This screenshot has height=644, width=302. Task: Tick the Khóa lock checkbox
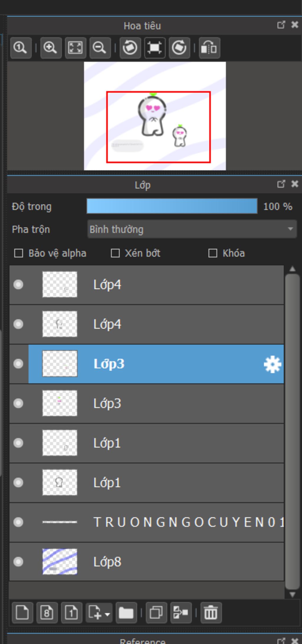pos(213,253)
